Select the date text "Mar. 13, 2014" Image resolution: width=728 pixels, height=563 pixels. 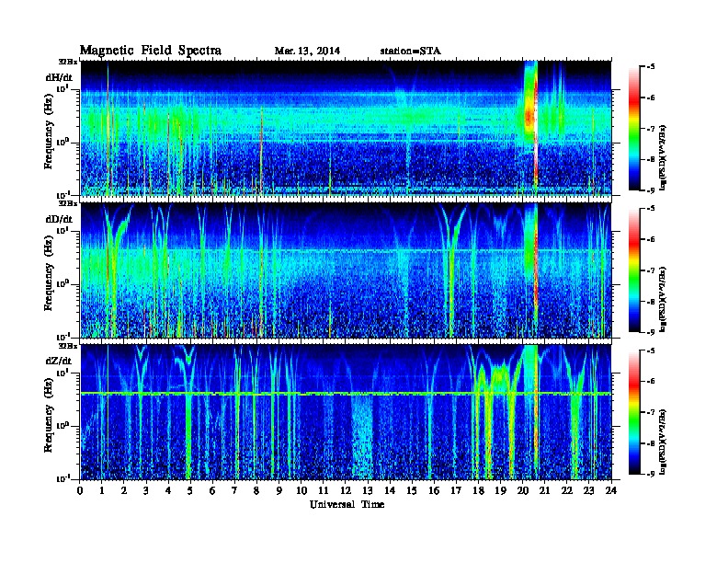[307, 51]
